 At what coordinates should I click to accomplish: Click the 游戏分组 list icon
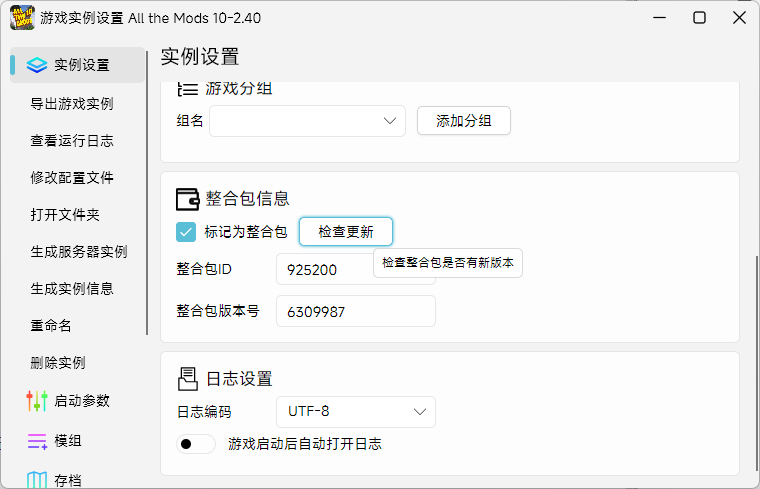[187, 88]
